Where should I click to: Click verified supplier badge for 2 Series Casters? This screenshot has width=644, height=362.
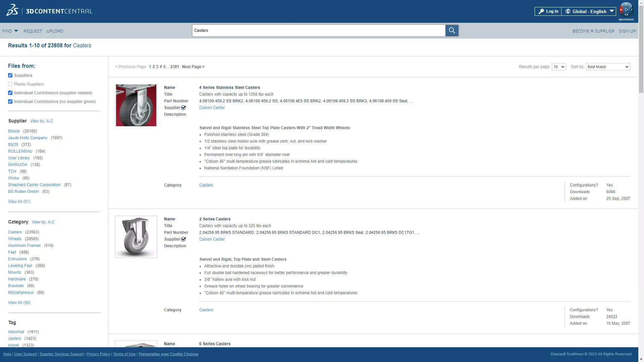pos(183,239)
